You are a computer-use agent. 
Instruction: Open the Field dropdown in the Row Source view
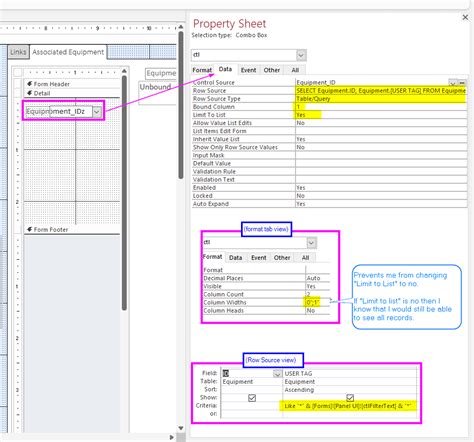tap(277, 374)
